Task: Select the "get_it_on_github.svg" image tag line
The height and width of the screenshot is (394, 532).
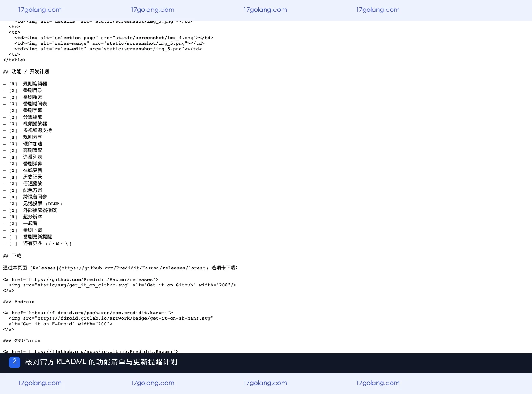Action: [x=122, y=285]
